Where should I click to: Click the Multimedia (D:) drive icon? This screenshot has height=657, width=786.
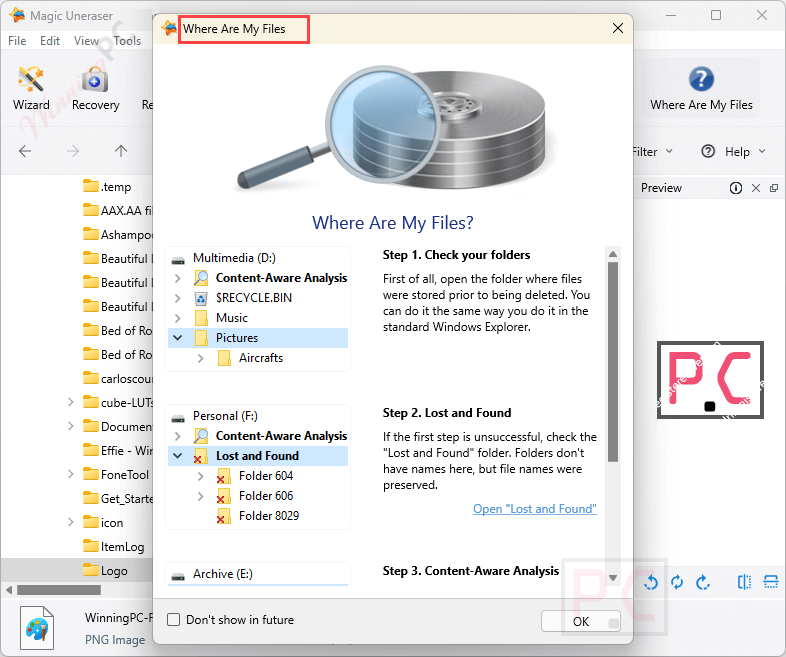click(x=178, y=260)
